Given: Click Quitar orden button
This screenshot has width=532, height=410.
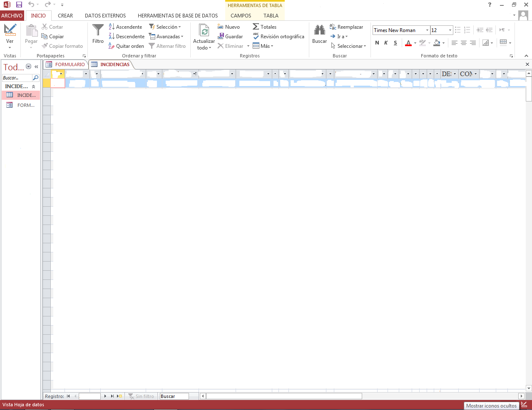Looking at the screenshot, I should (126, 46).
